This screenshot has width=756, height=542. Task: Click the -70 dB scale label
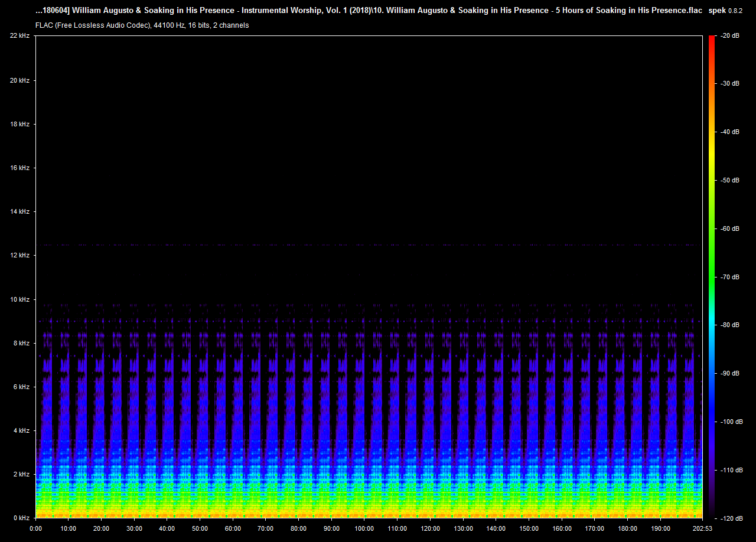[730, 277]
